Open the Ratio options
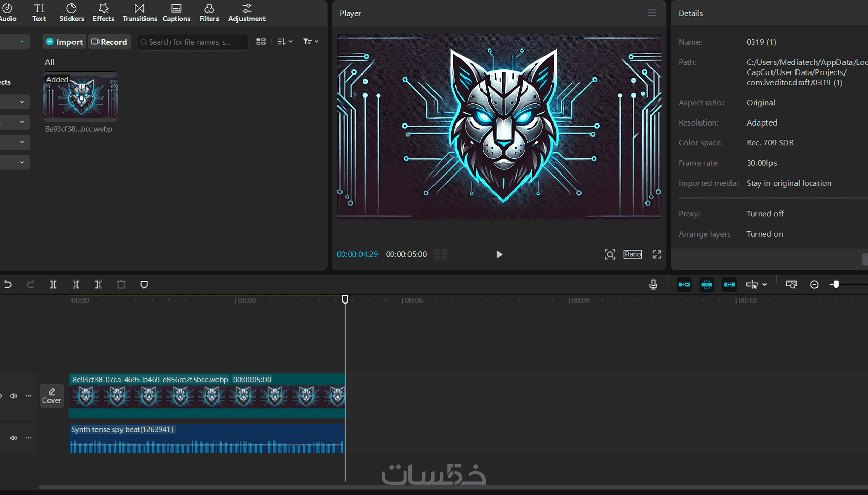The width and height of the screenshot is (868, 495). [x=633, y=254]
